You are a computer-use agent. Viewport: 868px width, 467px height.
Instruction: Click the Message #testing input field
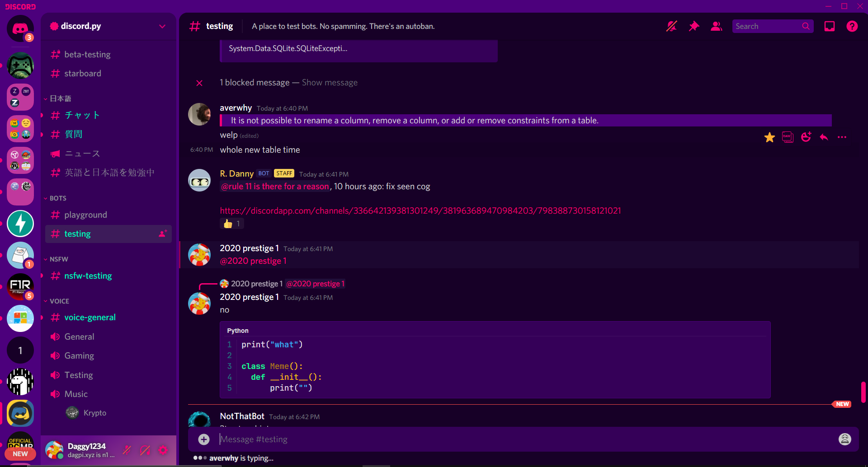click(x=520, y=439)
